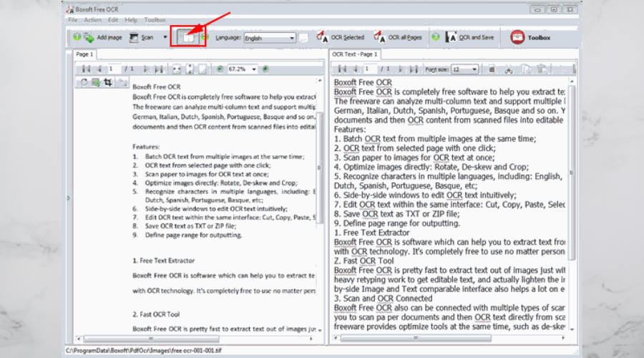Click status bar file path free ocr-001-001.tif
The width and height of the screenshot is (644, 358).
pyautogui.click(x=143, y=351)
